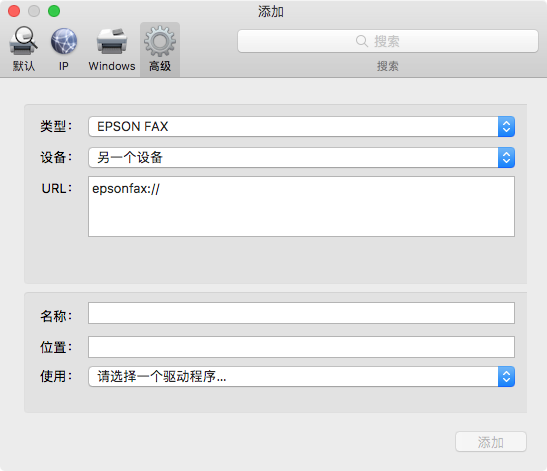
Task: Select the 高级 gear icon
Action: (x=160, y=41)
